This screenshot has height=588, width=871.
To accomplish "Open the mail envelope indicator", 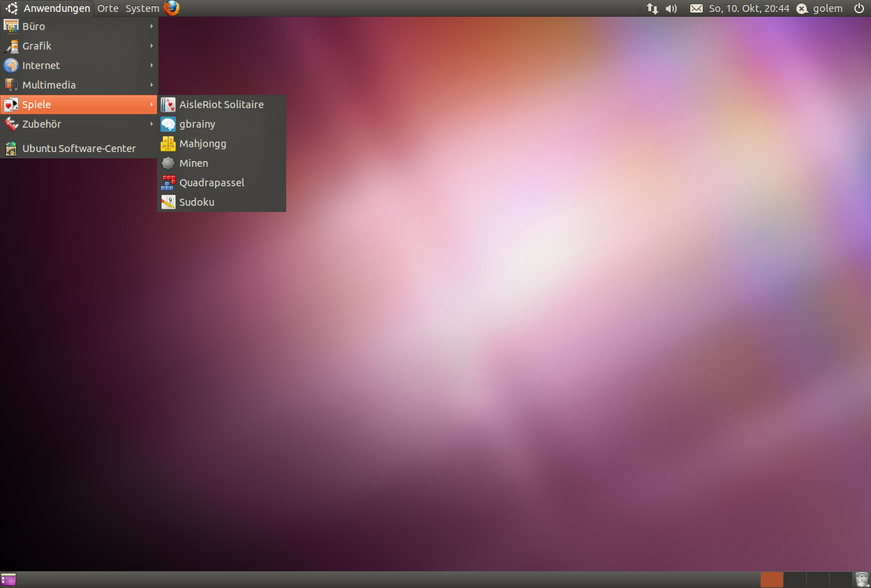I will point(697,8).
